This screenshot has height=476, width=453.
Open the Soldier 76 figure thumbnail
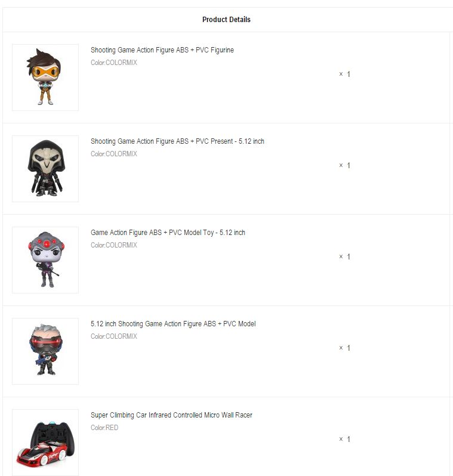pyautogui.click(x=45, y=351)
